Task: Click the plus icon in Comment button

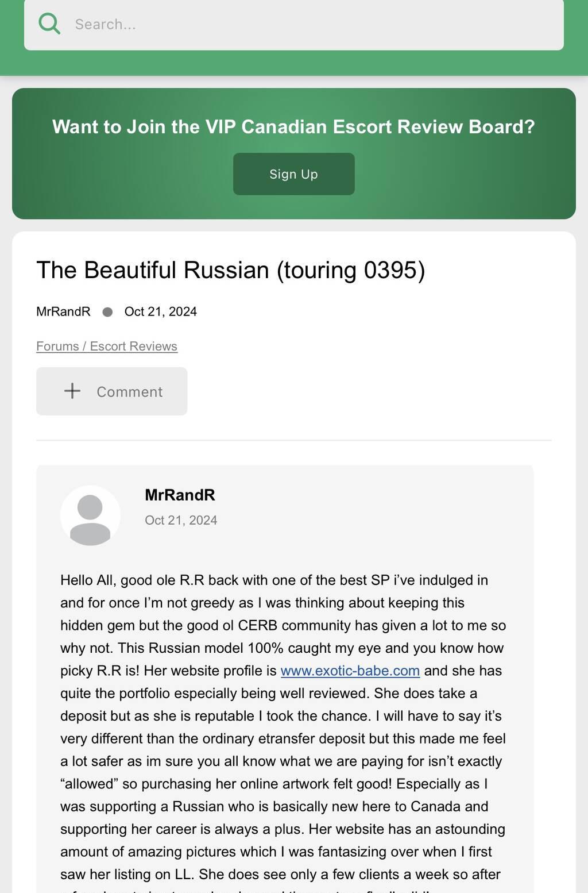Action: pos(72,391)
